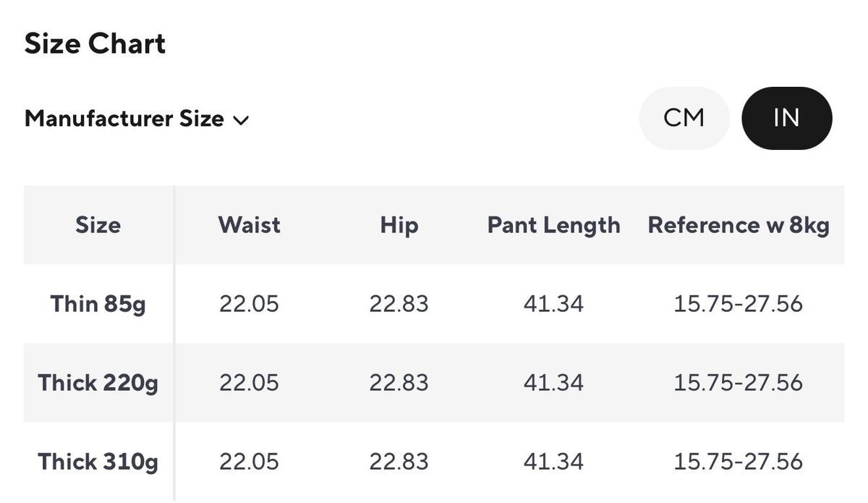Click reference range 15.75-27.56 for Thick 310g
868x503 pixels.
[x=738, y=462]
